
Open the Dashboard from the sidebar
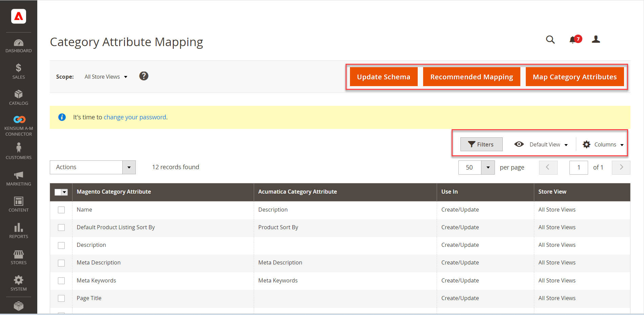tap(19, 45)
